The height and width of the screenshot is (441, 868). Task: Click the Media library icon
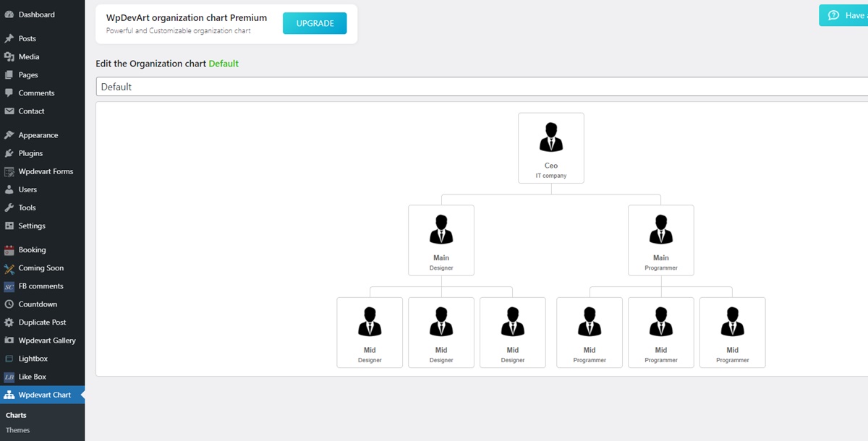click(9, 56)
